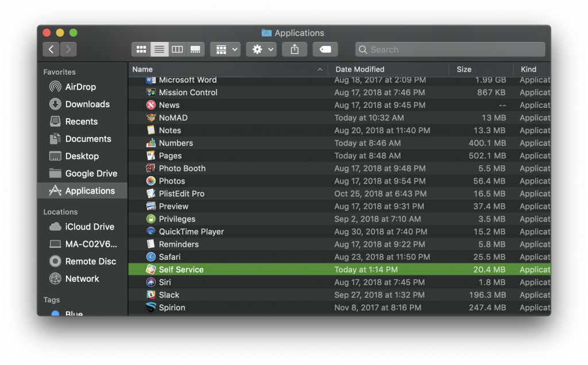
Task: Click the Notes app icon
Action: [151, 130]
